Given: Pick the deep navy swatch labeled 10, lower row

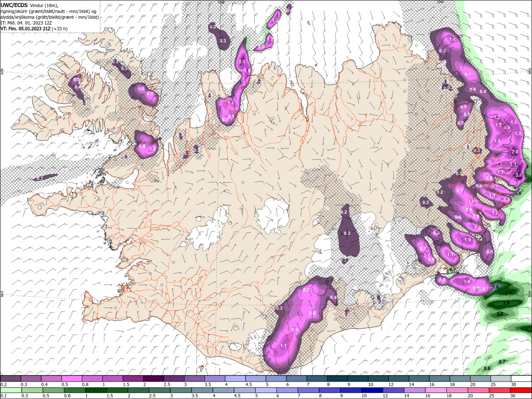Looking at the screenshot, I should 372,390.
